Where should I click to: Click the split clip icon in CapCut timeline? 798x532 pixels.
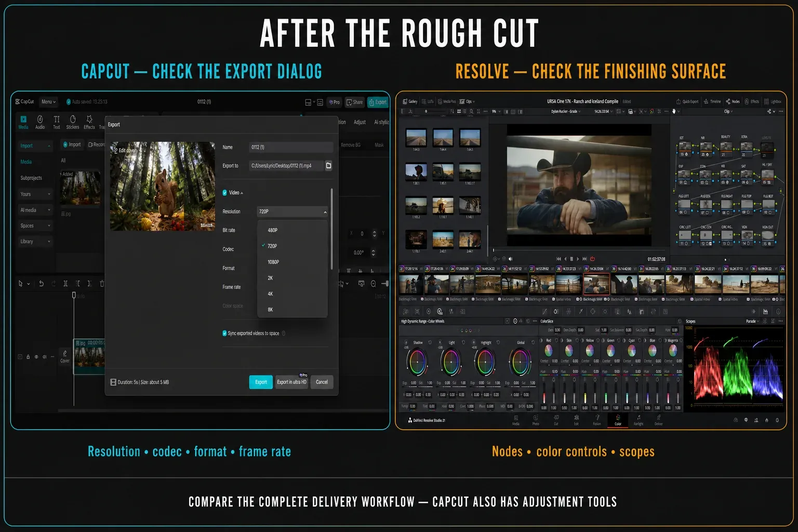click(65, 284)
